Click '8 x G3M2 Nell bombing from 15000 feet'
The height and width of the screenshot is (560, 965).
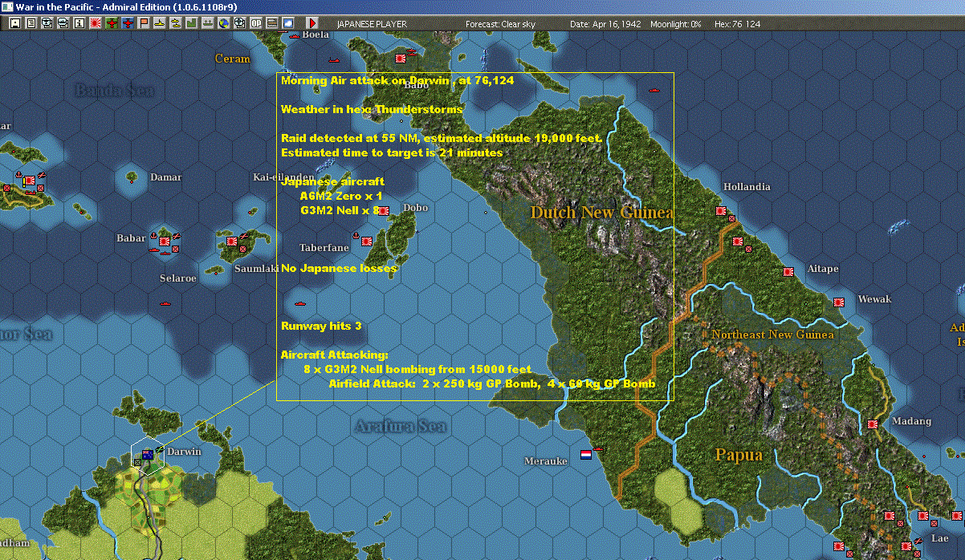pyautogui.click(x=417, y=369)
